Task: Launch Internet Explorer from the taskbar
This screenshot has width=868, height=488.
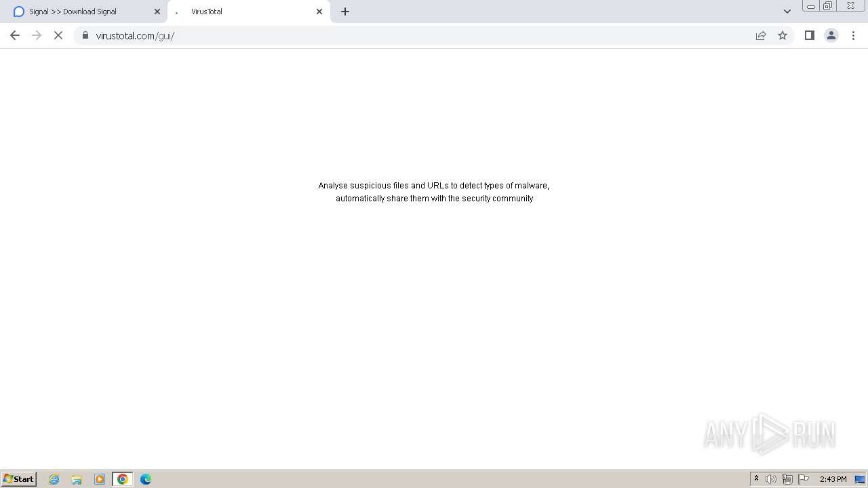Action: (54, 479)
